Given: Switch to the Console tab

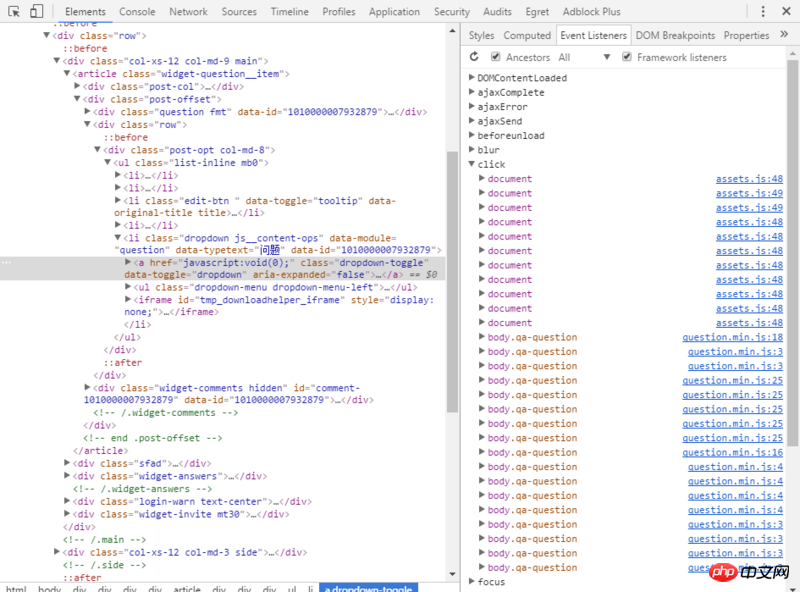Looking at the screenshot, I should [137, 12].
